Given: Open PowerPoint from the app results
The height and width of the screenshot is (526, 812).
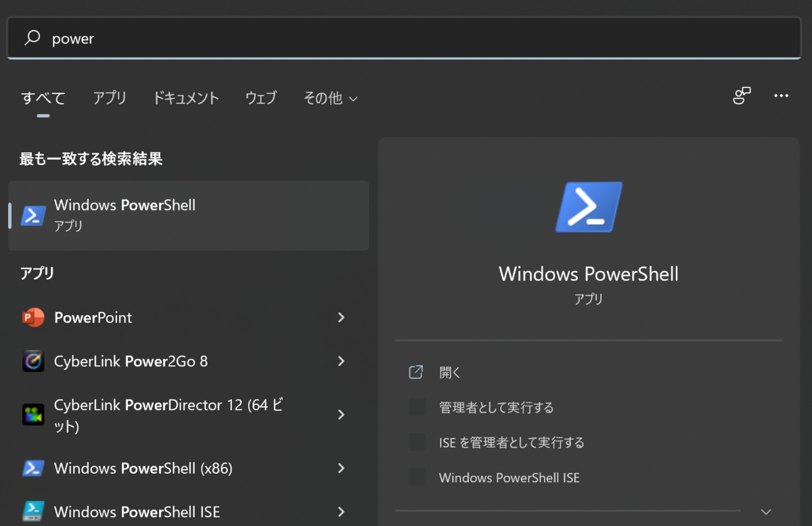Looking at the screenshot, I should click(x=188, y=317).
